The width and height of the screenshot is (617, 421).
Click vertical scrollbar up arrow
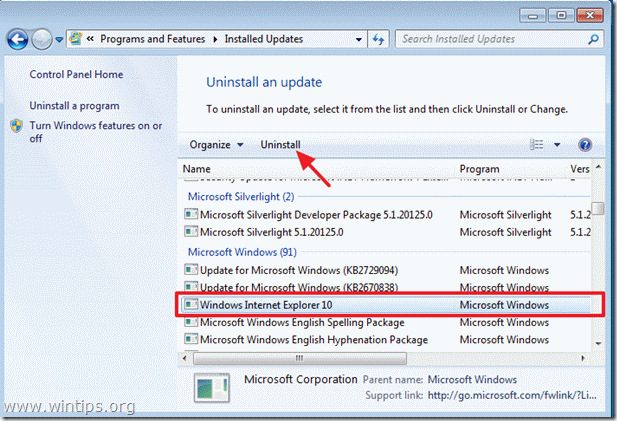[x=598, y=167]
